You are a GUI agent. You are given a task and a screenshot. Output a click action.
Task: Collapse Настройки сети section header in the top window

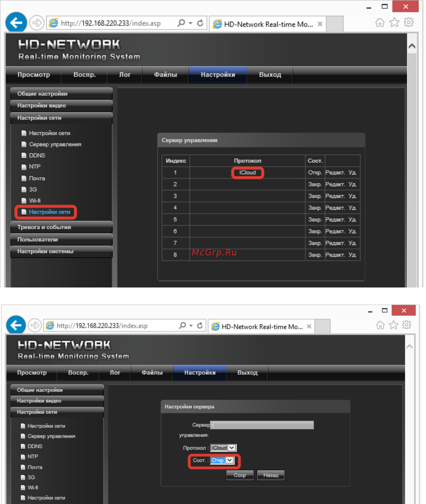[61, 118]
